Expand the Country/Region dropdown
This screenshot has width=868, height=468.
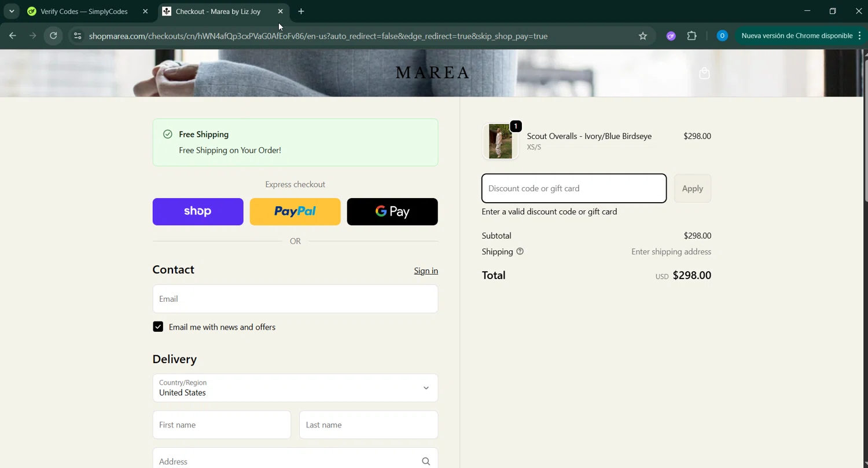tap(295, 388)
